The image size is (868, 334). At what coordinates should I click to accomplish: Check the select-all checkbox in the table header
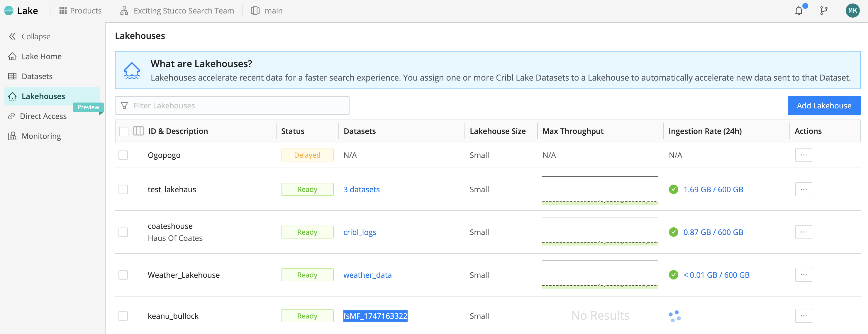pos(123,131)
